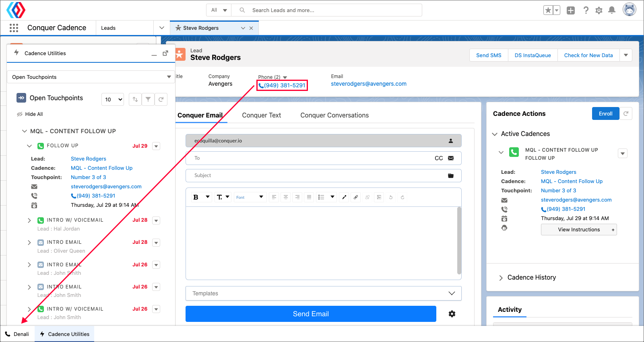
Task: Open the active cadence row action menu
Action: coord(623,153)
